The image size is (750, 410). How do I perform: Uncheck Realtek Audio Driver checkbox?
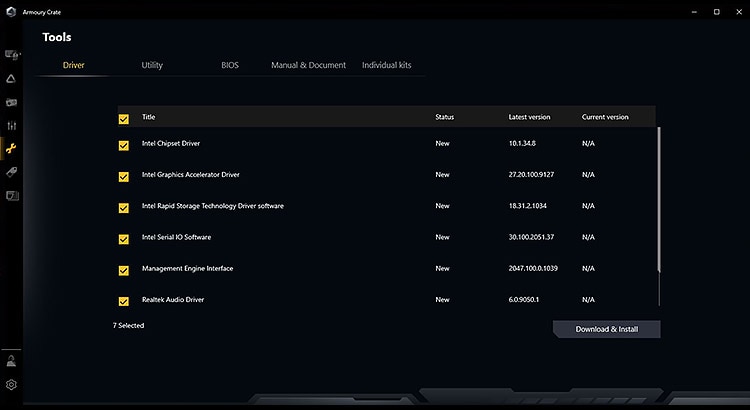click(123, 301)
